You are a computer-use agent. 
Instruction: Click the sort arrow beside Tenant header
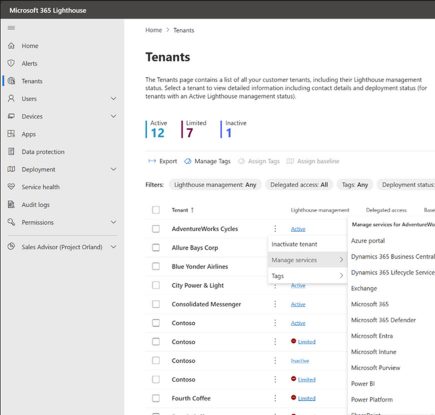pyautogui.click(x=192, y=210)
